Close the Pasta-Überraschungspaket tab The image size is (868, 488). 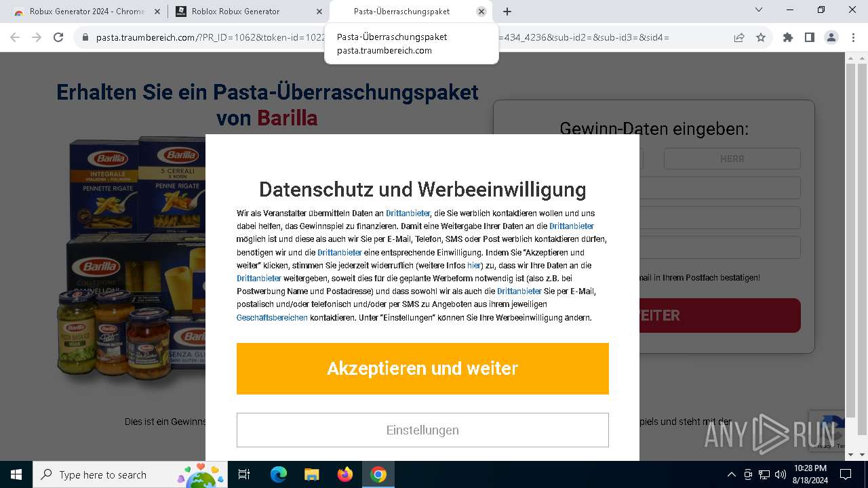(481, 12)
